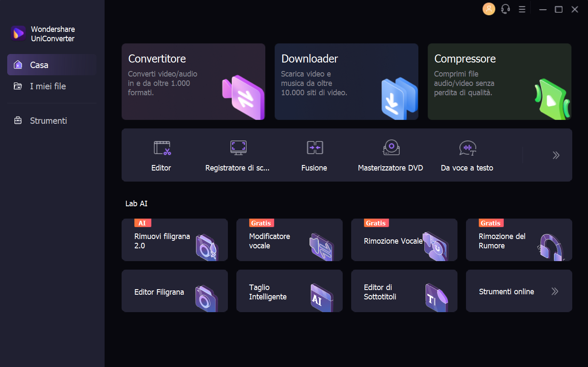Click Gratis badge on Rimozione del Rumore

pyautogui.click(x=491, y=223)
